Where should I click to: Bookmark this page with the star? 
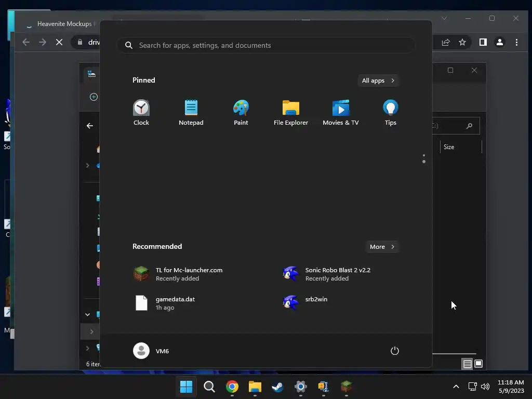coord(462,42)
